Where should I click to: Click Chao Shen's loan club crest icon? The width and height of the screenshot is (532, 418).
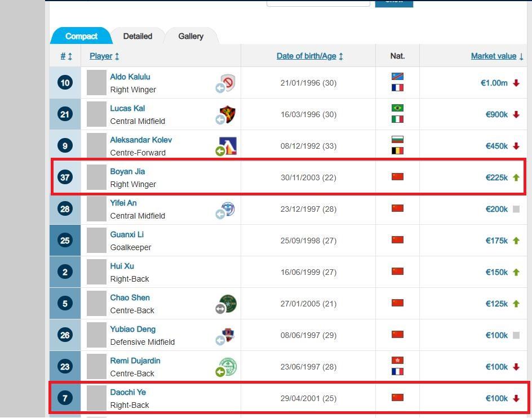coord(228,303)
